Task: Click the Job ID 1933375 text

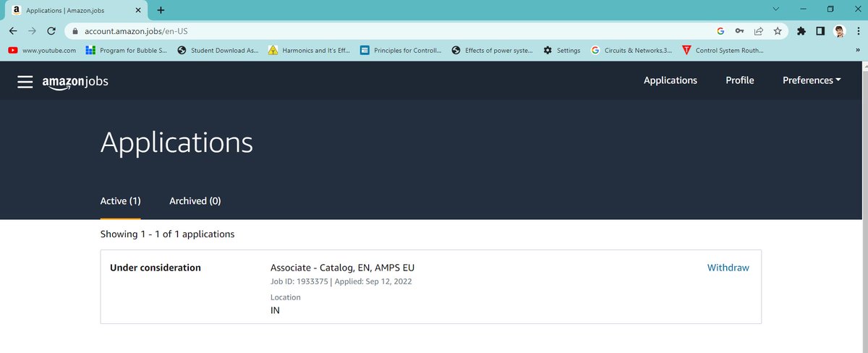Action: tap(299, 281)
